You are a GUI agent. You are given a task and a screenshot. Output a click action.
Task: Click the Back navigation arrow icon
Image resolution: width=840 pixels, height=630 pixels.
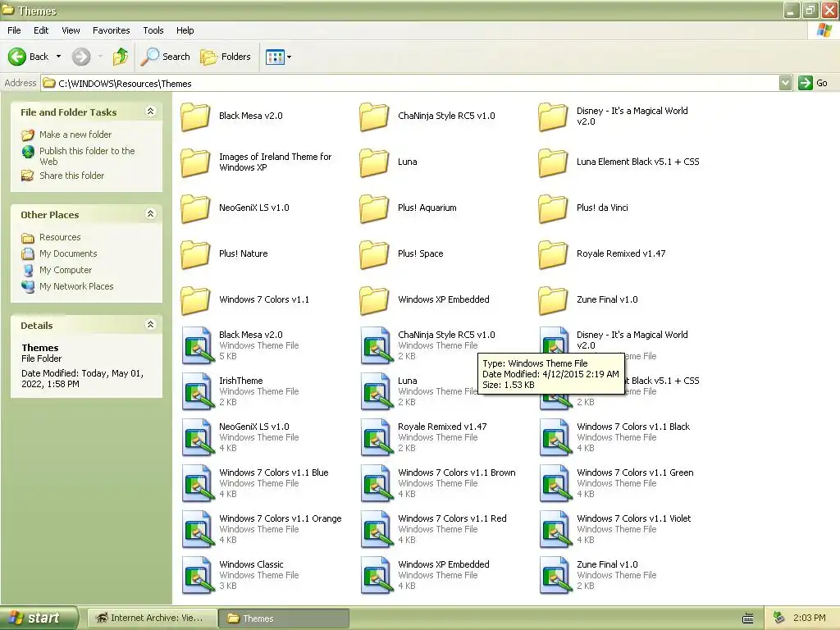click(17, 57)
